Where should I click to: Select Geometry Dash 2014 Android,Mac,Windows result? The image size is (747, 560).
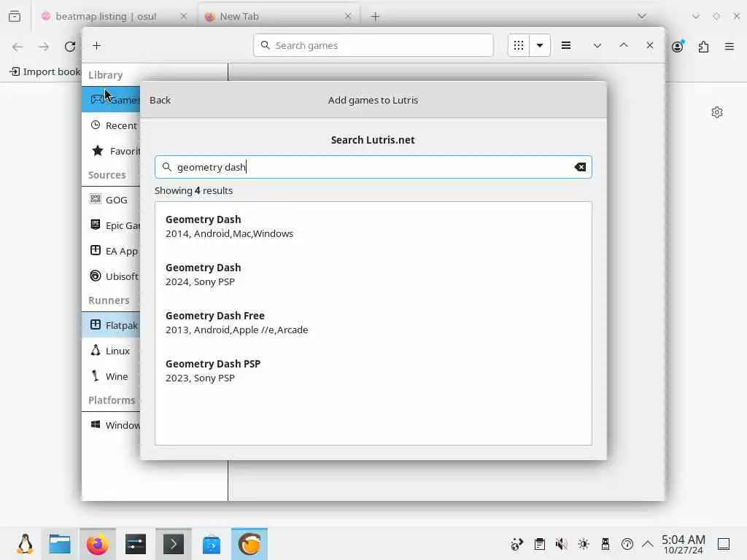click(373, 226)
